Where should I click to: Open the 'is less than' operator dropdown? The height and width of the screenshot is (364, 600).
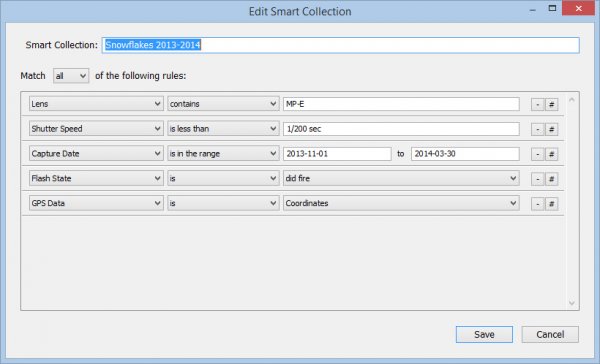coord(223,129)
